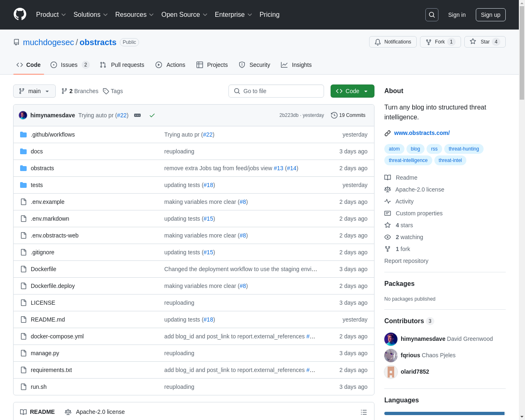Image resolution: width=525 pixels, height=420 pixels.
Task: Click the tests folder icon
Action: click(23, 185)
